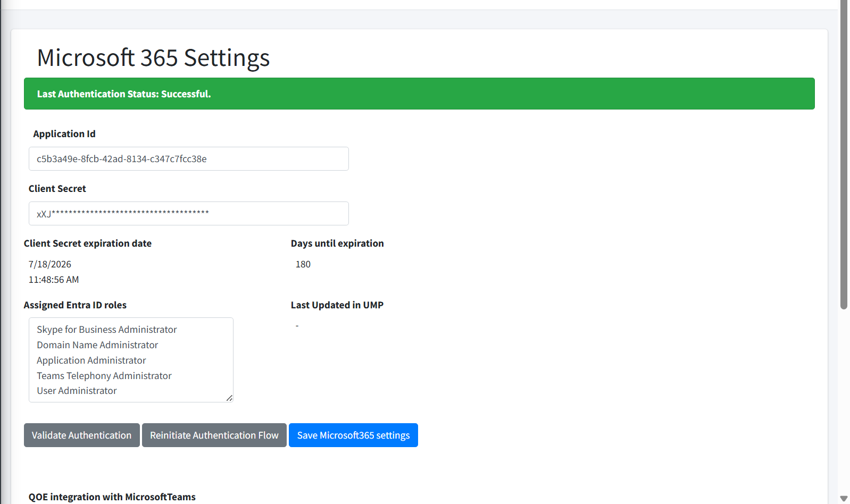The height and width of the screenshot is (504, 850).
Task: Select Skype for Business Administrator role line
Action: pos(106,330)
